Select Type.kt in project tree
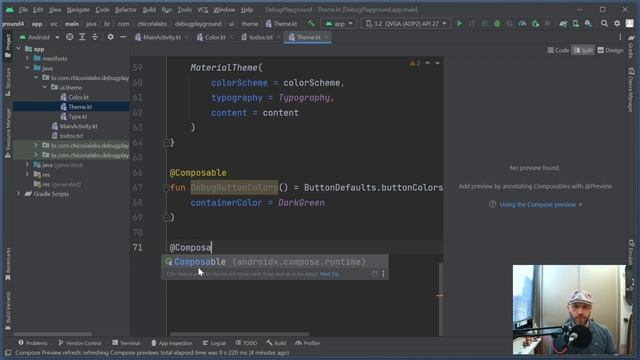This screenshot has width=640, height=360. click(78, 117)
